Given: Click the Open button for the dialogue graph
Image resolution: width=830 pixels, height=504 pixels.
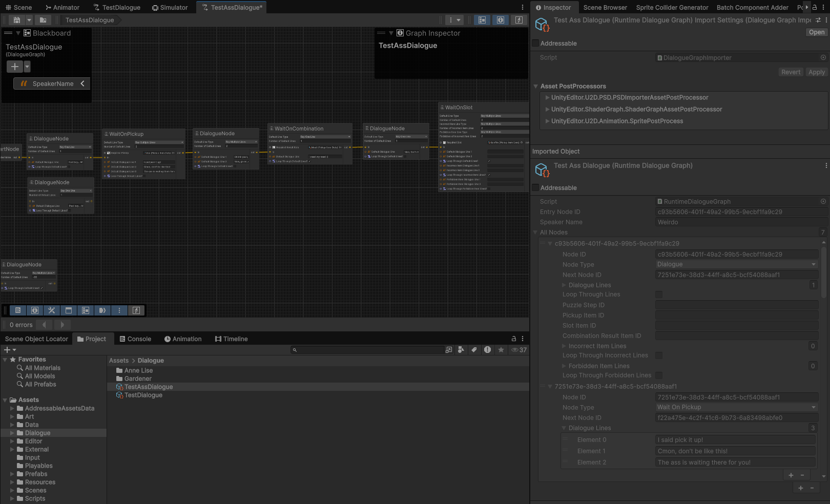Looking at the screenshot, I should click(816, 32).
